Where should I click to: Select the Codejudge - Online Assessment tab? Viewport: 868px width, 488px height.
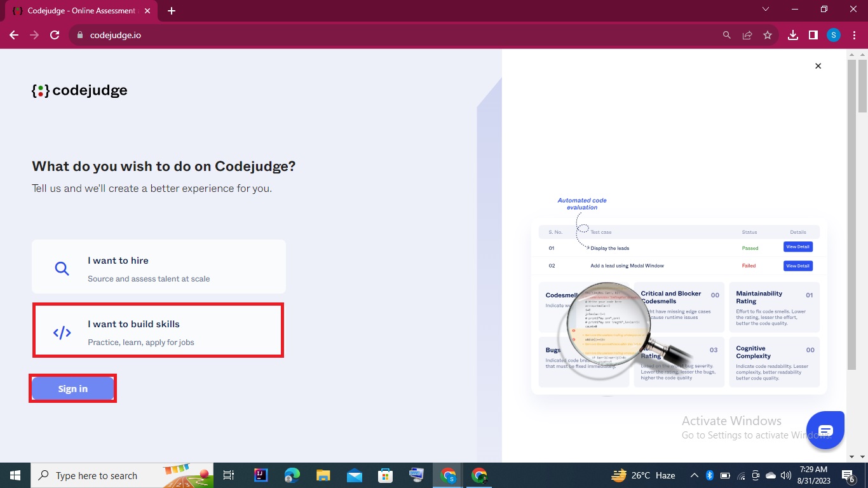81,11
